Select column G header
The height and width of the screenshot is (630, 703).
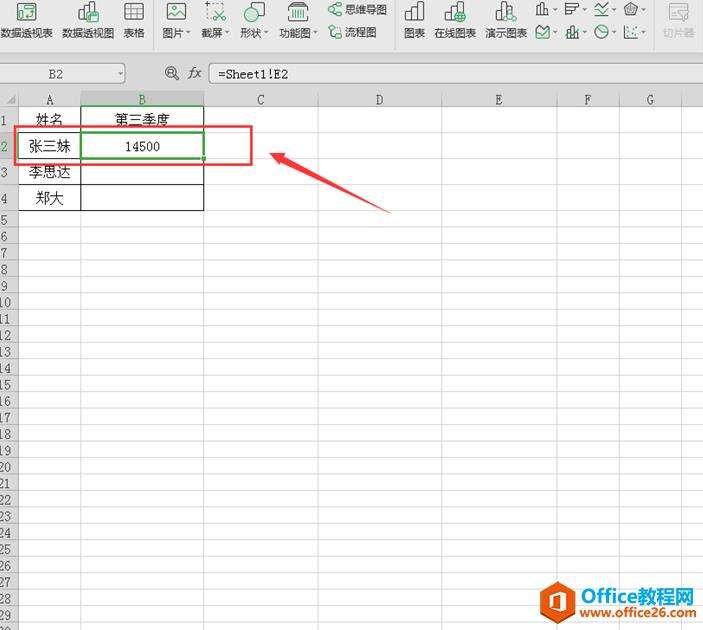coord(650,100)
